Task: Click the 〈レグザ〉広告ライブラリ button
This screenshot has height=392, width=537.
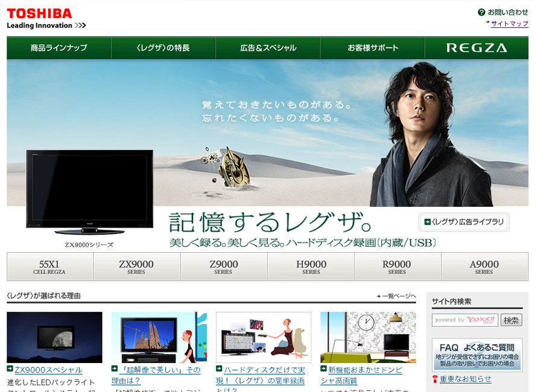Action: (464, 222)
